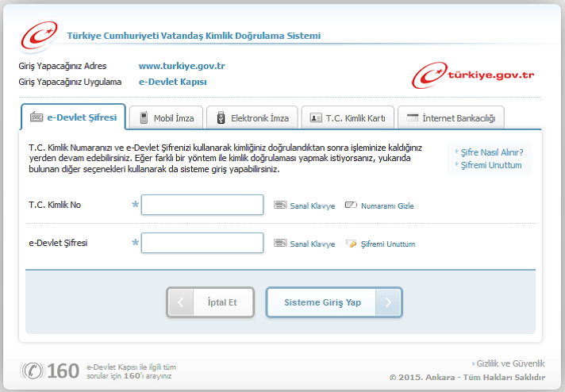Click the 160 phone support icon
The width and height of the screenshot is (565, 392).
coord(33,371)
